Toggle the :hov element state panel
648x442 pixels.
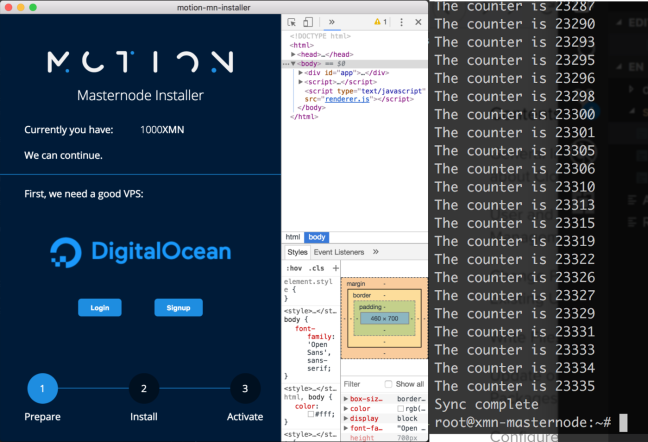pyautogui.click(x=294, y=268)
